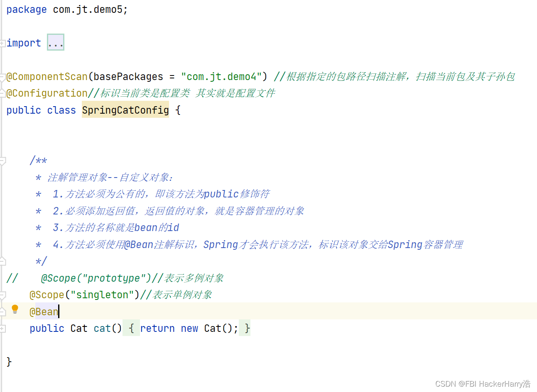Image resolution: width=537 pixels, height=392 pixels.
Task: Click the yellow lightbulb quick-fix icon
Action: (x=15, y=309)
